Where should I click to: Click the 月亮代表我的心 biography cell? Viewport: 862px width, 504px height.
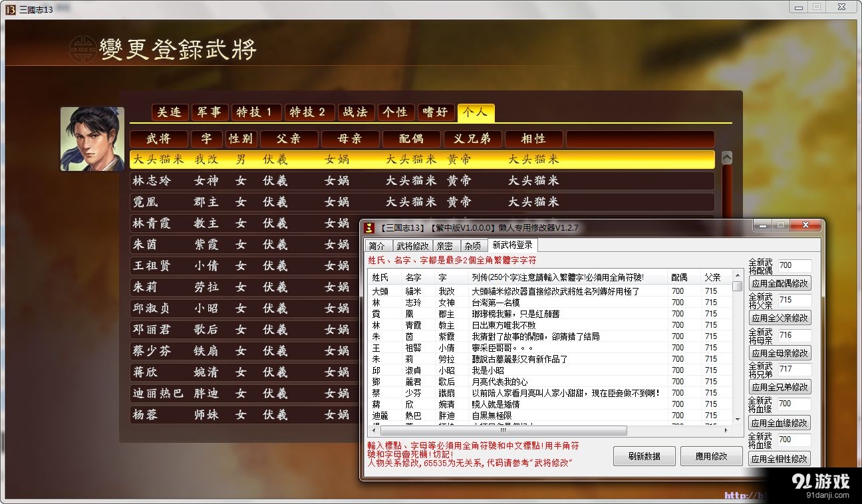500,382
